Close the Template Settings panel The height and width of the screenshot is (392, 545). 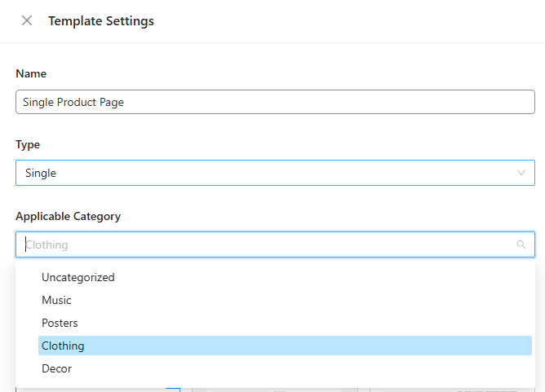[27, 21]
